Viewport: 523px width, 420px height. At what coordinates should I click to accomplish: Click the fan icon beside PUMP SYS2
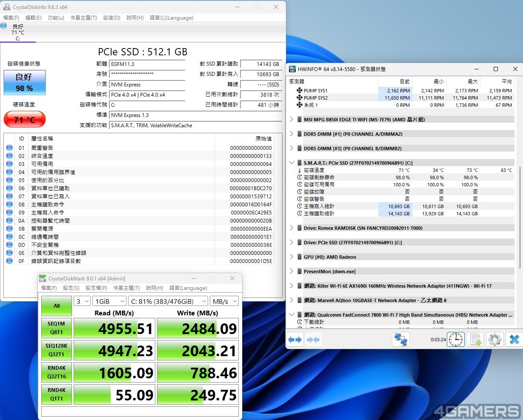pos(300,98)
